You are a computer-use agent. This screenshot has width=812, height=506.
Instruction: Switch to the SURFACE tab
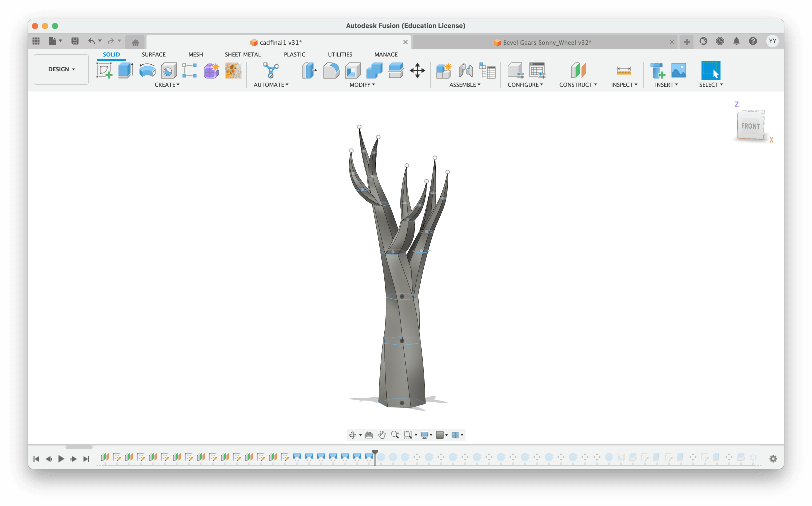[153, 54]
